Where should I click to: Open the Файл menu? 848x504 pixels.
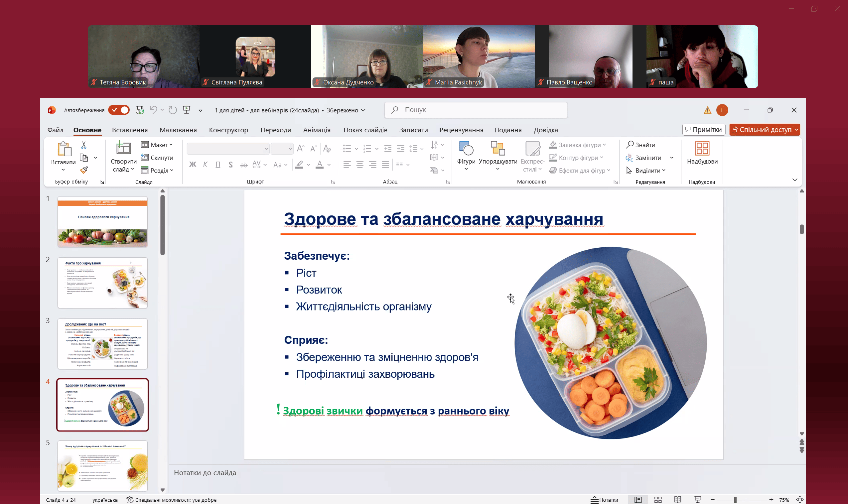(55, 130)
